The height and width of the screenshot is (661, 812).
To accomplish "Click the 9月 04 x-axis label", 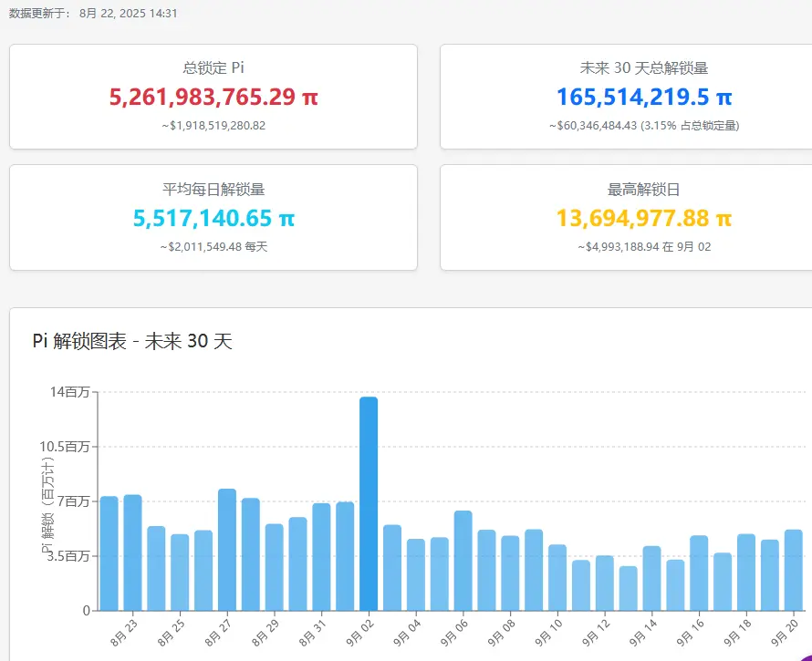I will point(407,633).
